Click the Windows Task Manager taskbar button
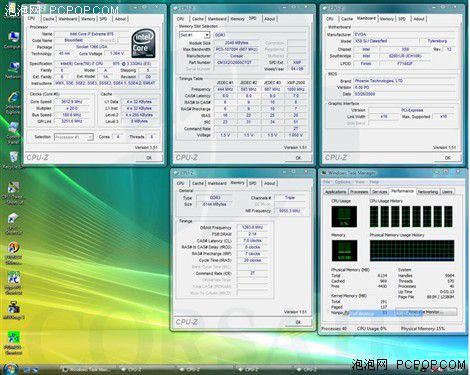The width and height of the screenshot is (470, 375). point(89,370)
